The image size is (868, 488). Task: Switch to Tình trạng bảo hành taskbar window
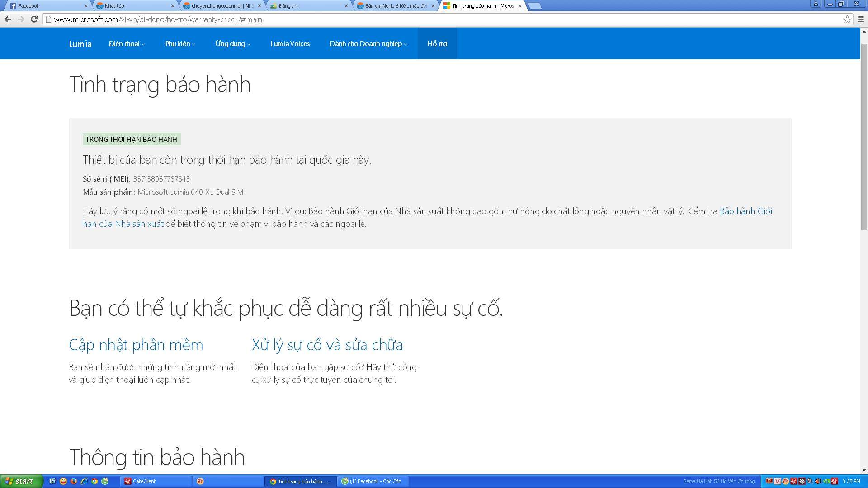pos(301,481)
